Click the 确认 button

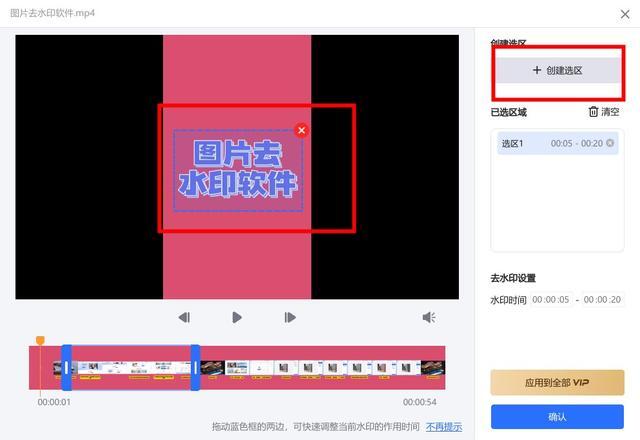557,417
